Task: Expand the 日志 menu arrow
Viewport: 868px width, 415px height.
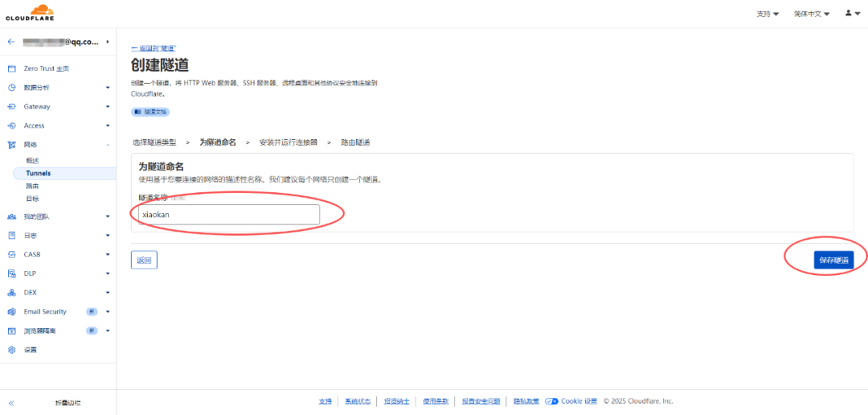Action: click(x=108, y=236)
